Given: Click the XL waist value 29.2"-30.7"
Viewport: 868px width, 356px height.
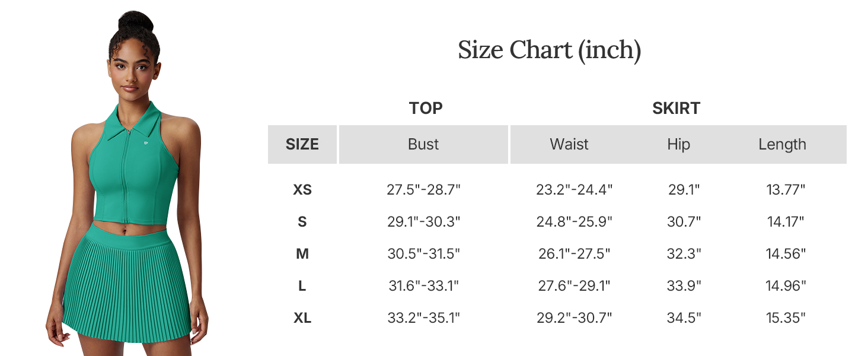Looking at the screenshot, I should tap(574, 318).
